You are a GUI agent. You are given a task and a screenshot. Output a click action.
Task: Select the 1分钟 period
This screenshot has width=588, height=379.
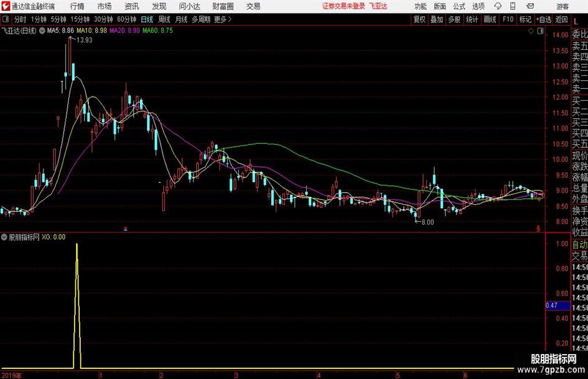tap(38, 19)
